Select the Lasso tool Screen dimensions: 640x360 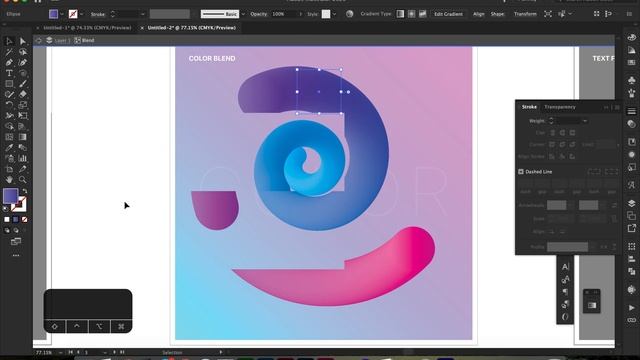pos(23,52)
